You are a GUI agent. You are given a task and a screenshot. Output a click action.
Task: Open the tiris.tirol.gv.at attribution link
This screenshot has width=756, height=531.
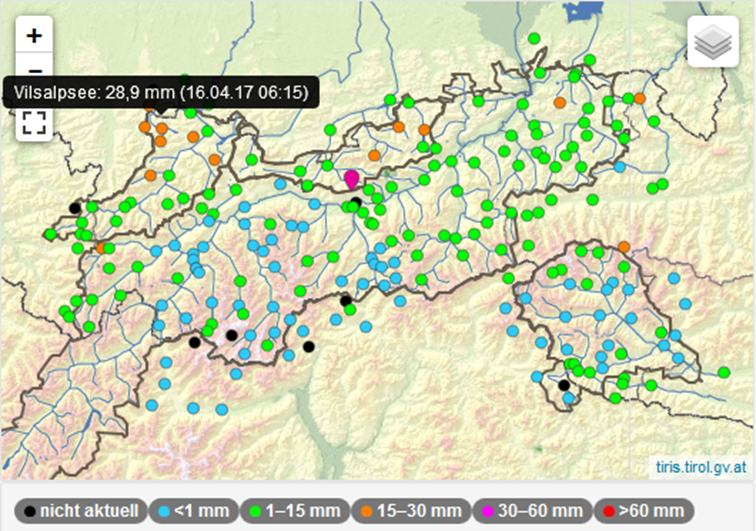(x=701, y=467)
